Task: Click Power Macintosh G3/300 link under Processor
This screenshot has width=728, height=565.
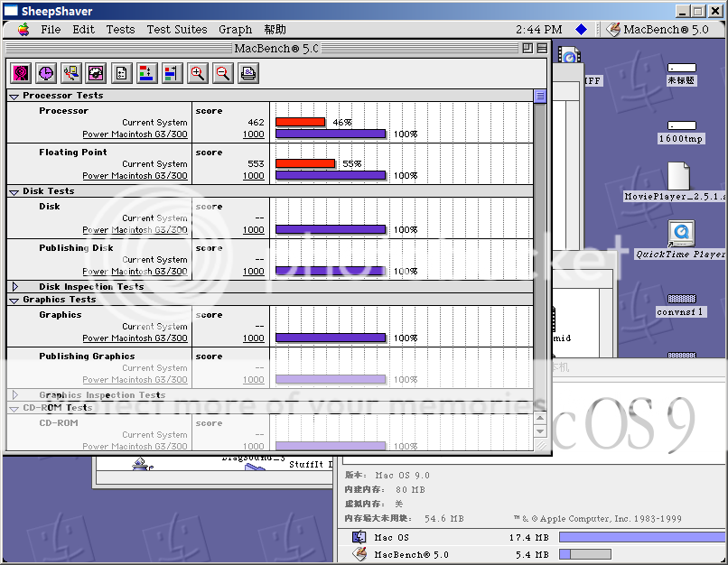Action: 135,134
